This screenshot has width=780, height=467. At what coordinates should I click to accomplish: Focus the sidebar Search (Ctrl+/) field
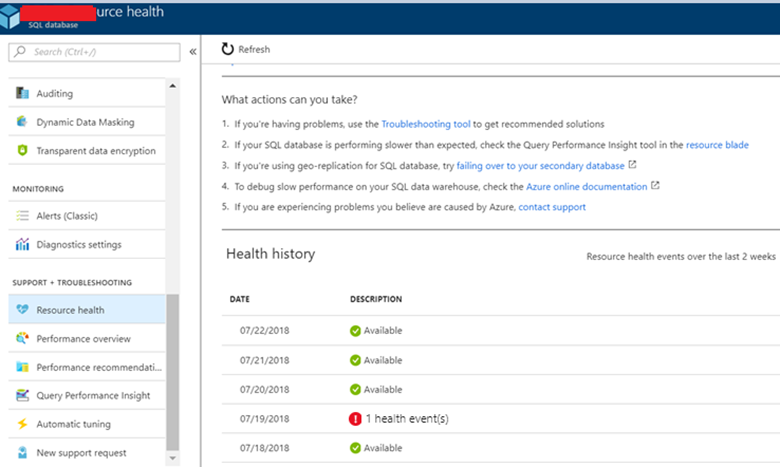(94, 52)
